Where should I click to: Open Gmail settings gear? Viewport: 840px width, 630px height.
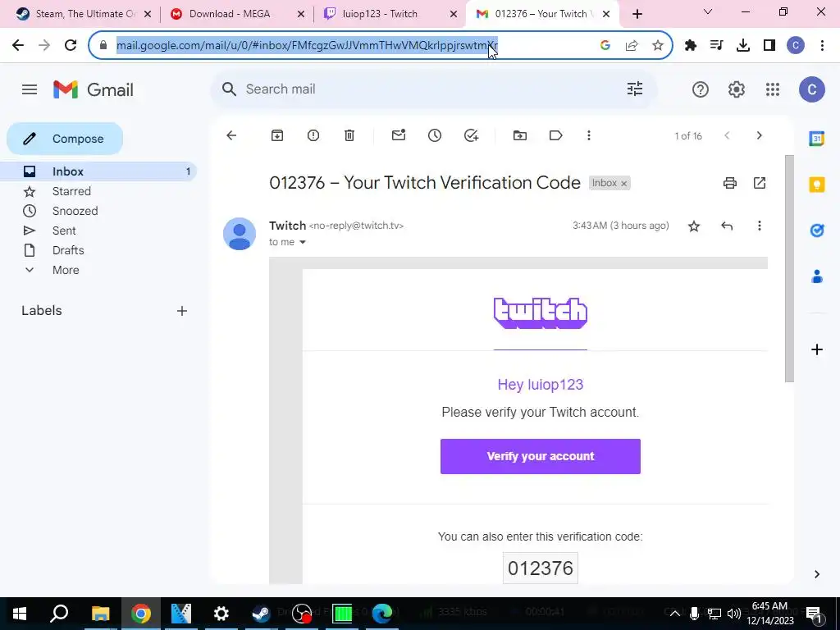(737, 89)
